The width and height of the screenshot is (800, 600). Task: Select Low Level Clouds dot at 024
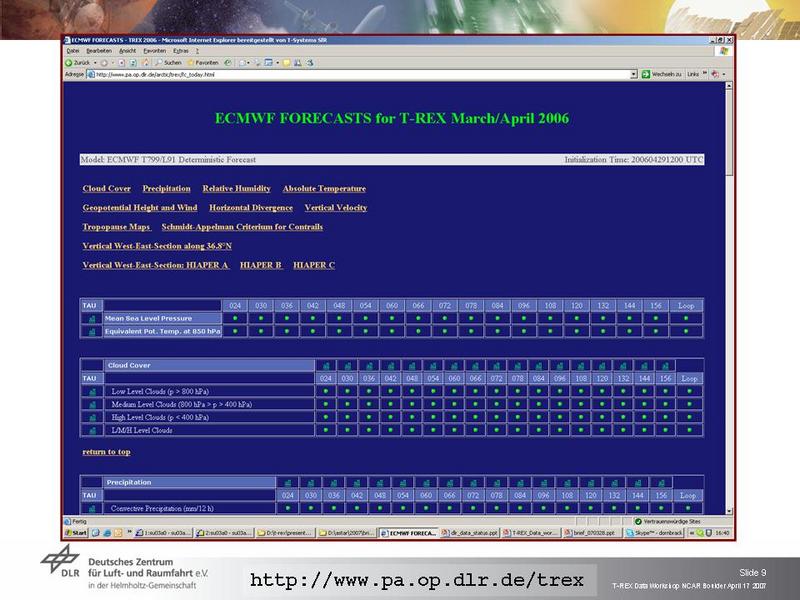pos(326,392)
